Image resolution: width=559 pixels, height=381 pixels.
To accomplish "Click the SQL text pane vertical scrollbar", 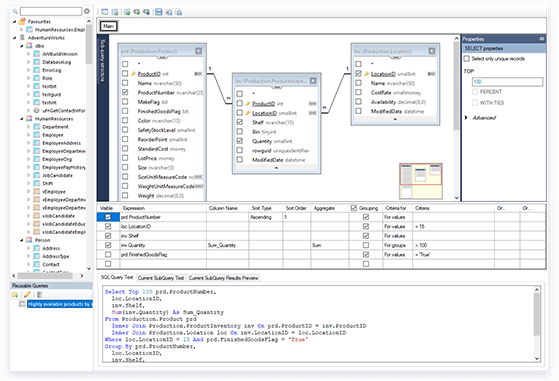I will point(537,314).
